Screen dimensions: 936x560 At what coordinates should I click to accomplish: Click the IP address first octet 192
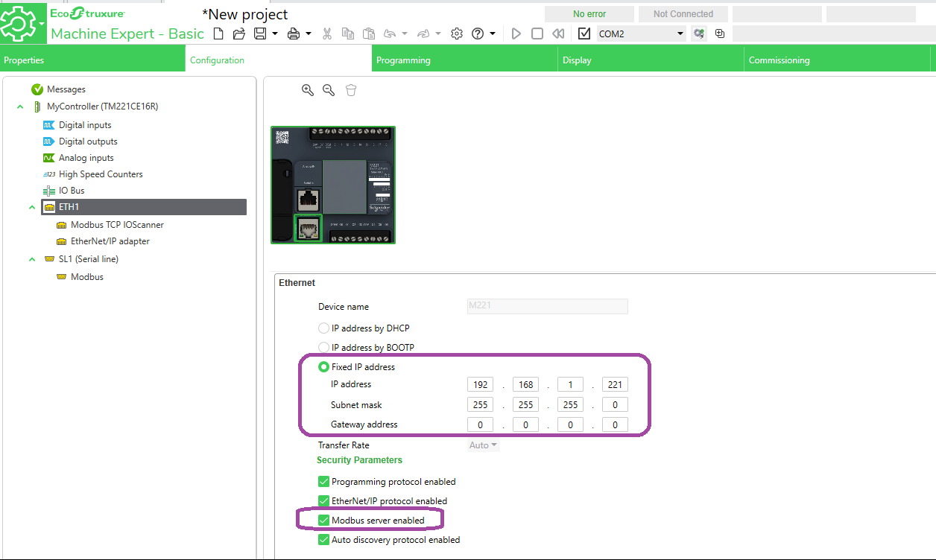tap(481, 385)
